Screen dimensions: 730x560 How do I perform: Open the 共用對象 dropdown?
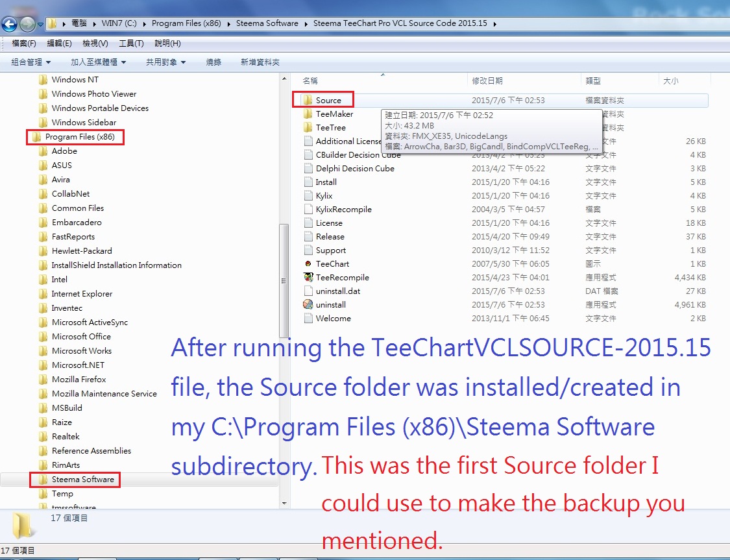pyautogui.click(x=165, y=62)
